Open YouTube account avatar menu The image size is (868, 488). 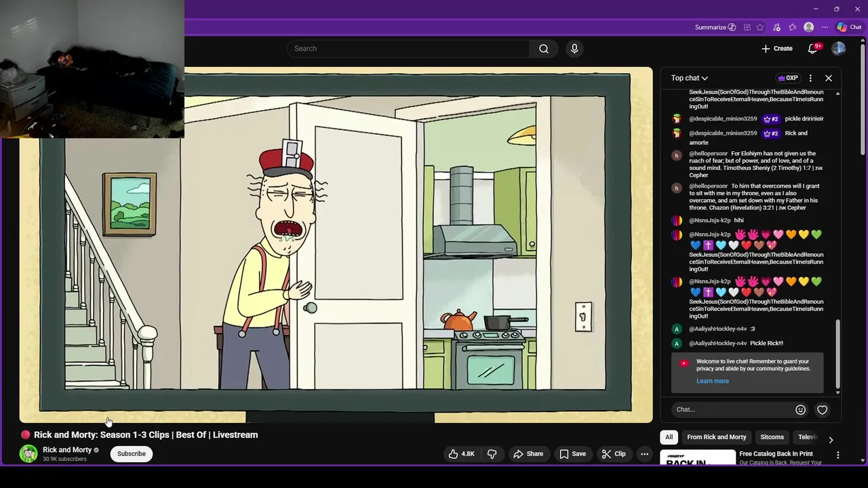pos(839,49)
